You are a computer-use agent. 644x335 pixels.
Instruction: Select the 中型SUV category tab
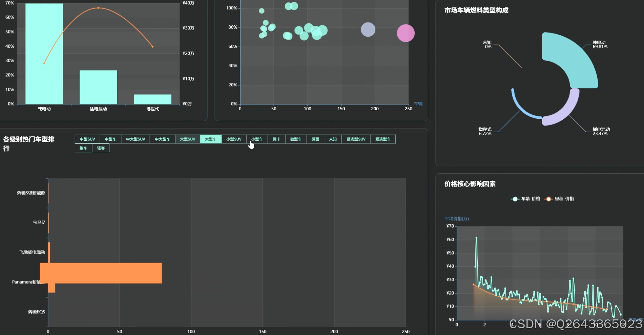pyautogui.click(x=87, y=139)
